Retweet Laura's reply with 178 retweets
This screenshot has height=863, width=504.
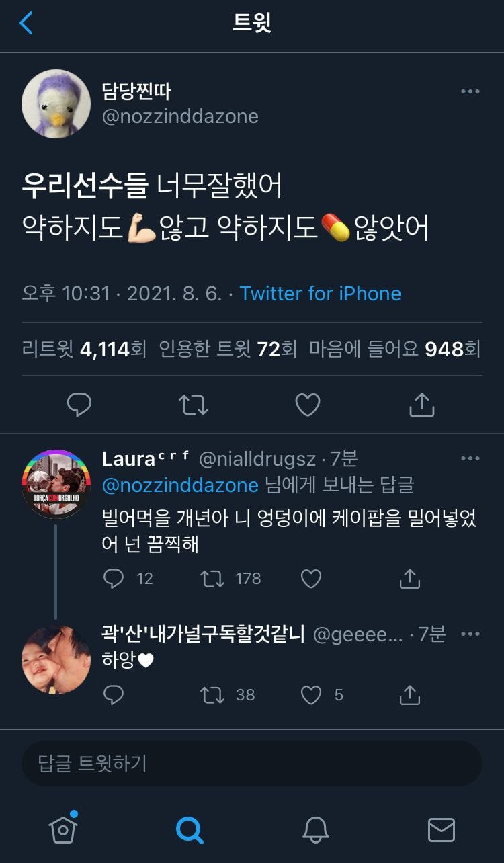(213, 579)
